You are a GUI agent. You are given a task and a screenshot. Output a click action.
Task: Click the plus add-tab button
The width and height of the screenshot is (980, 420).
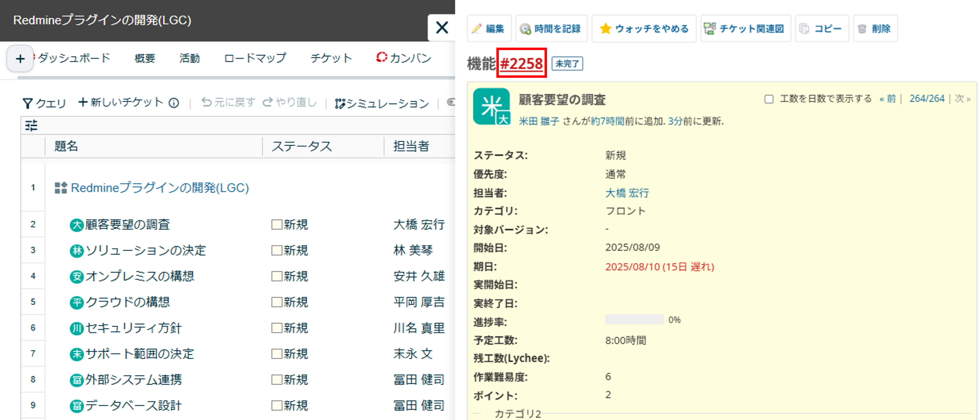(x=20, y=58)
